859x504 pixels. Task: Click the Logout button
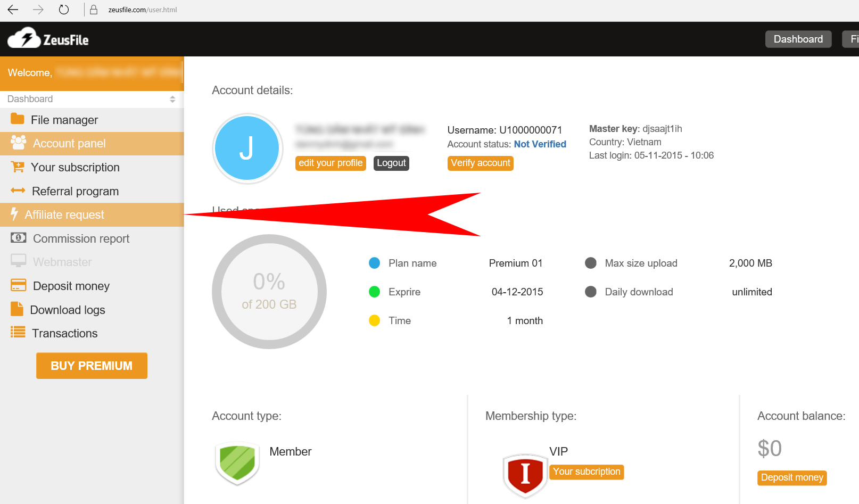tap(391, 163)
